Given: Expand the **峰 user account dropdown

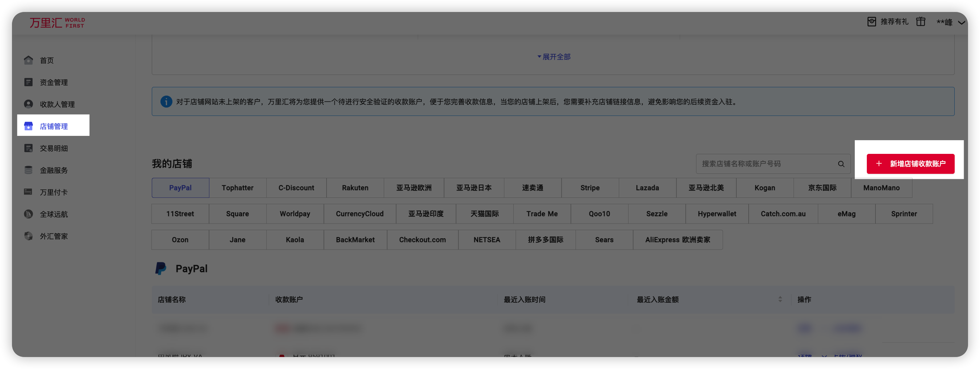Looking at the screenshot, I should coord(961,22).
